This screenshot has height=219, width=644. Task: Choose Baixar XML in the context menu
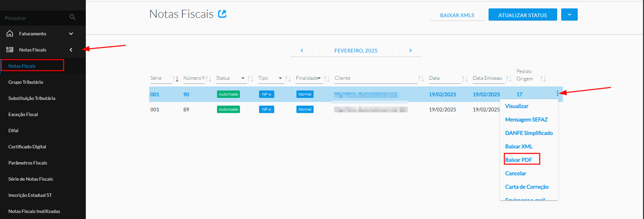point(519,146)
